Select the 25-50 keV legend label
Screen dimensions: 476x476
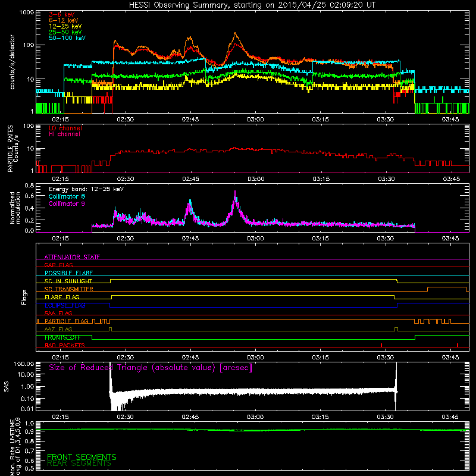click(x=65, y=32)
